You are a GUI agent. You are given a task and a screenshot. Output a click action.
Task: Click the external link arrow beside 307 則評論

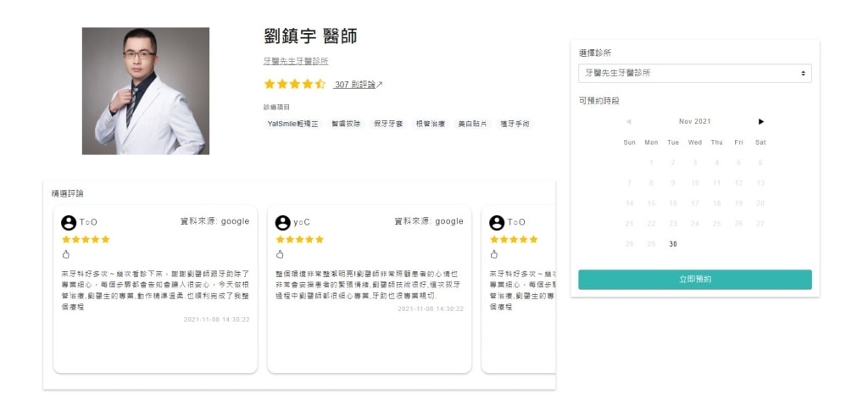pos(380,85)
